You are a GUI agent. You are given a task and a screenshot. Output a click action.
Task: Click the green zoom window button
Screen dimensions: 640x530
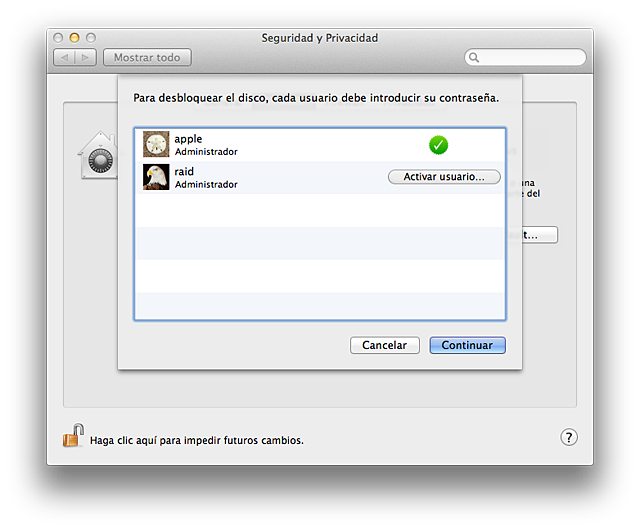(x=90, y=37)
